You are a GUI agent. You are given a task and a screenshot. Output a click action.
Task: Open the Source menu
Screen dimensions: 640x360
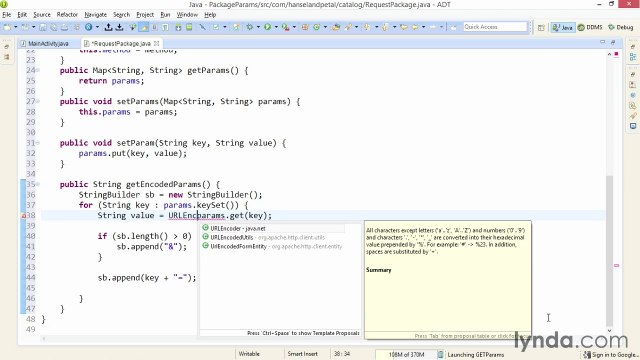42,15
